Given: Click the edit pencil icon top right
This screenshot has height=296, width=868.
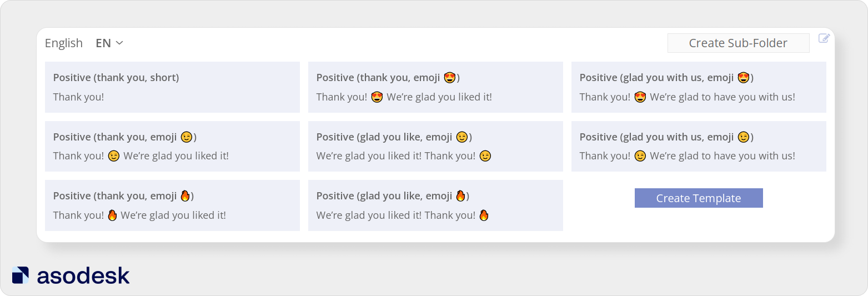Looking at the screenshot, I should 824,38.
